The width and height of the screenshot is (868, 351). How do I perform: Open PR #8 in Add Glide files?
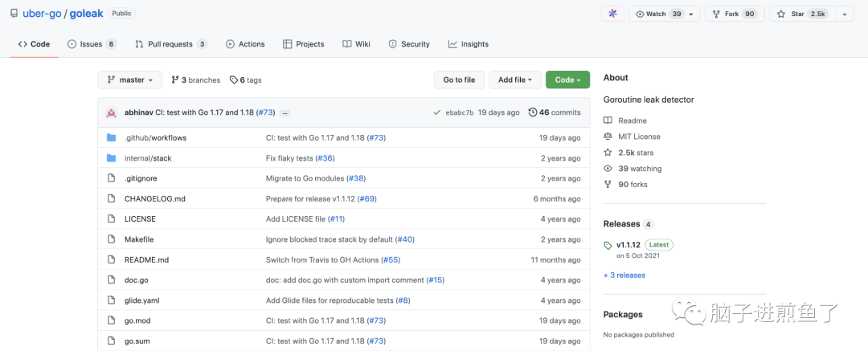tap(403, 300)
